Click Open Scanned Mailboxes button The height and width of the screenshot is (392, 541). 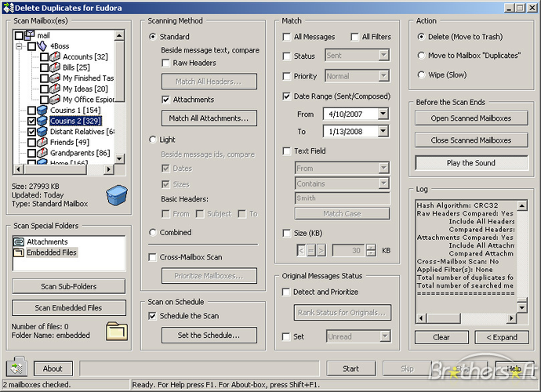click(471, 118)
